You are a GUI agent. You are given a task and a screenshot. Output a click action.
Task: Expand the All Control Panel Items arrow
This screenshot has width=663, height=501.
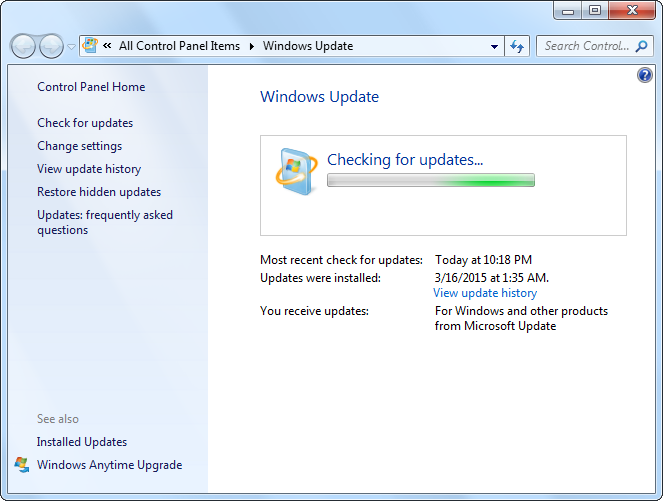pyautogui.click(x=252, y=46)
